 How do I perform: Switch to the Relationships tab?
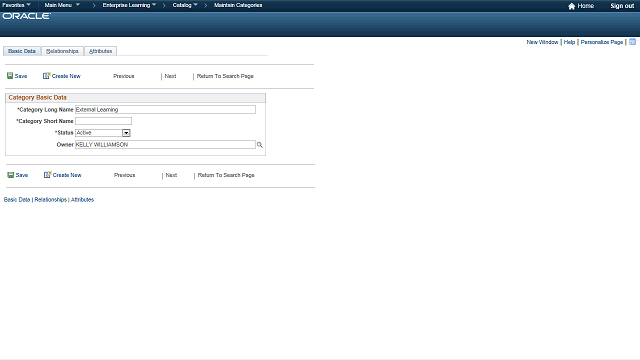point(62,51)
